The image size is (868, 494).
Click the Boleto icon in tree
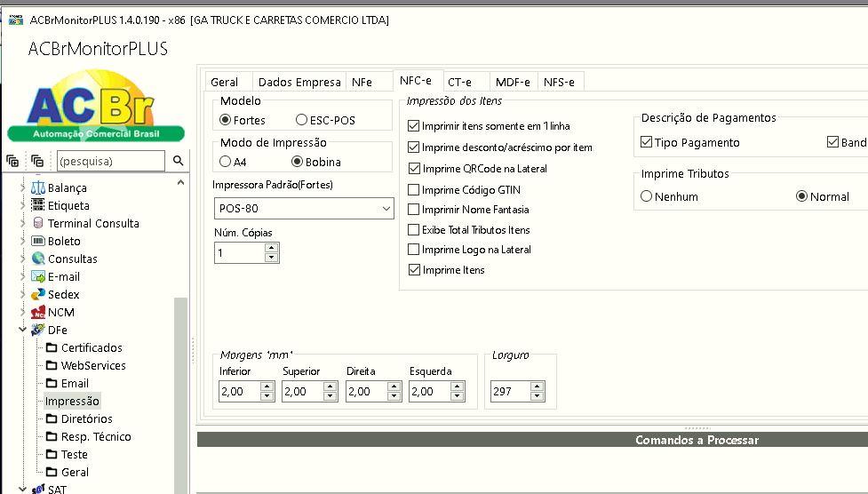(37, 241)
